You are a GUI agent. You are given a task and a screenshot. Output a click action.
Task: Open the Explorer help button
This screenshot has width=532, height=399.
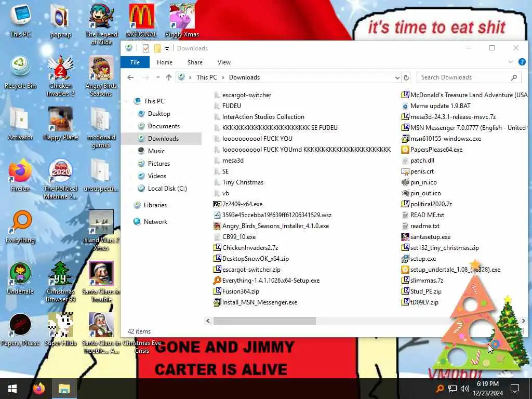522,62
